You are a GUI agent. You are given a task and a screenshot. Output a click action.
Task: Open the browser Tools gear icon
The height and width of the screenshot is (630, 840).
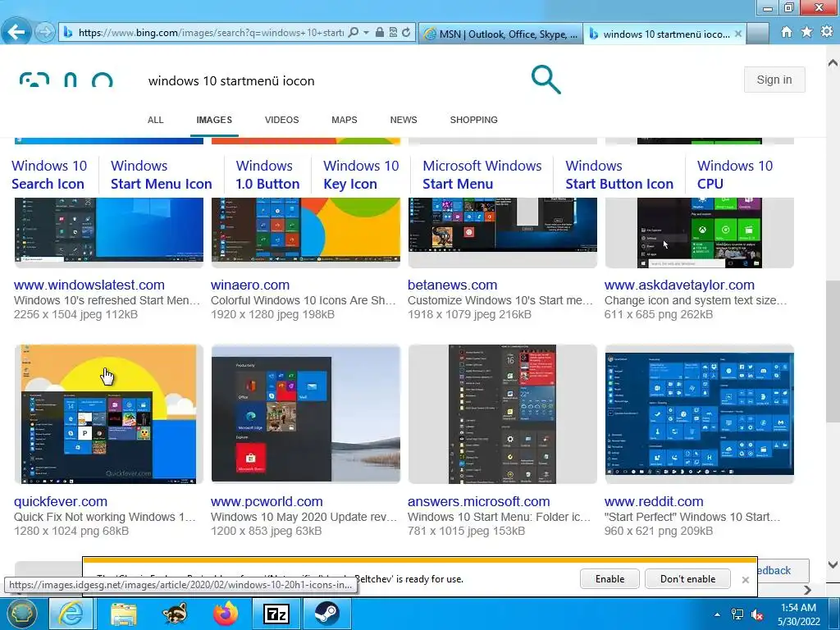[827, 32]
